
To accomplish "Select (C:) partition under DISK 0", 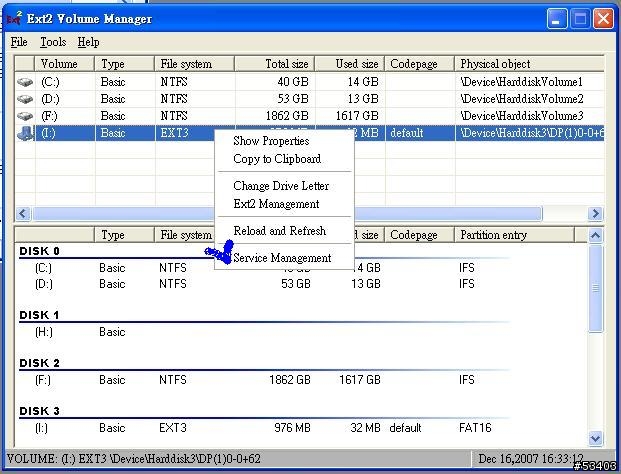I will (x=43, y=268).
